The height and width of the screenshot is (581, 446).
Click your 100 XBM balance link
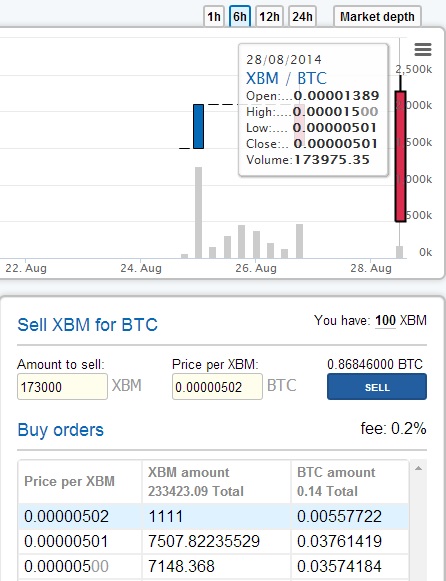[x=385, y=320]
